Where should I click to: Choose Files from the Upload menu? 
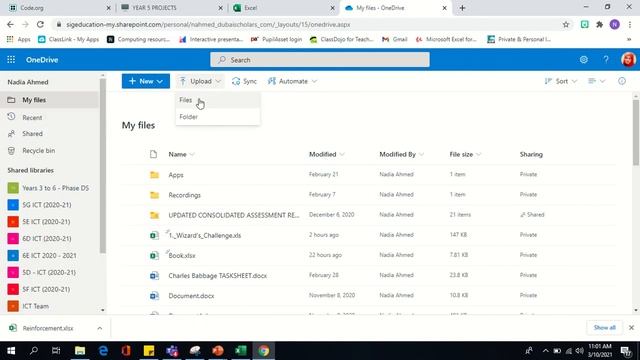click(218, 100)
